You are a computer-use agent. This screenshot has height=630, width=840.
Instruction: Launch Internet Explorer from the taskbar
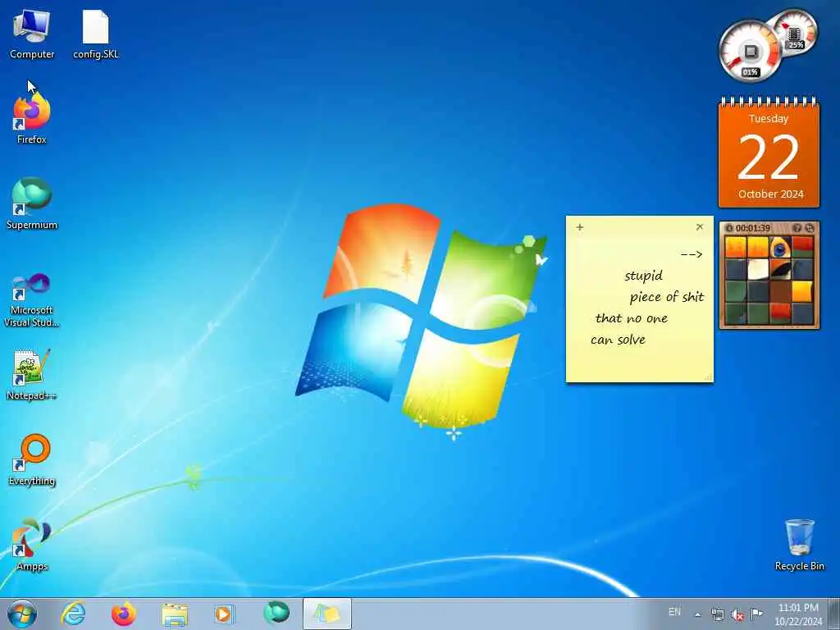tap(73, 614)
